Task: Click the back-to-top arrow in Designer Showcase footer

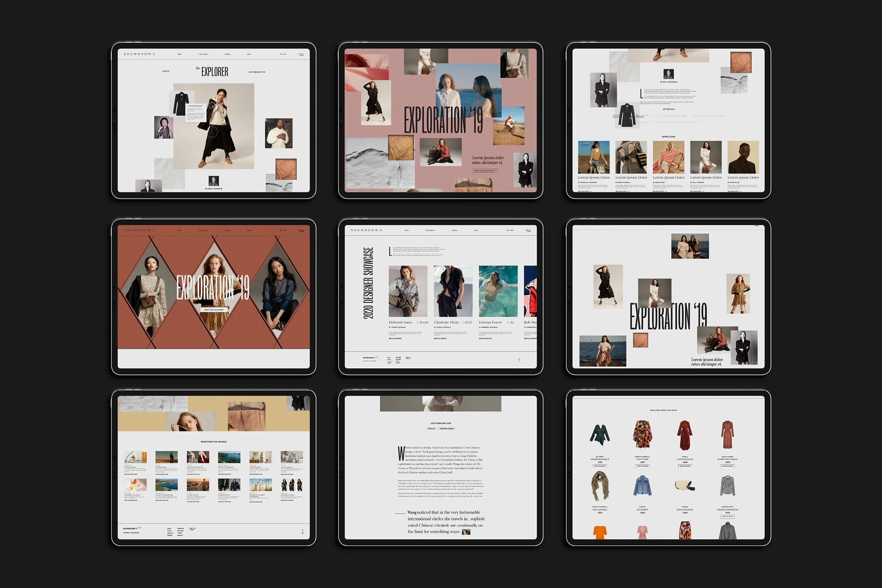Action: (519, 360)
